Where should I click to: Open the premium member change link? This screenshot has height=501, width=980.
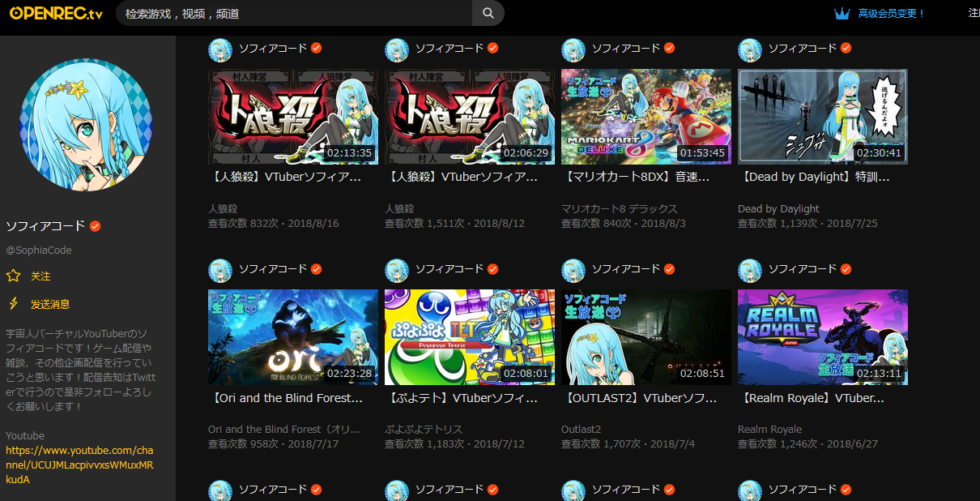point(891,13)
